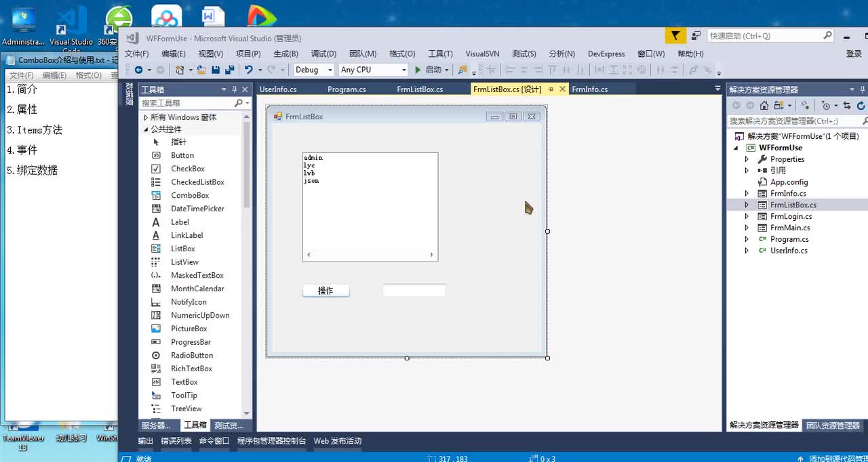Click the yellow notifications flag icon
868x462 pixels.
[675, 36]
